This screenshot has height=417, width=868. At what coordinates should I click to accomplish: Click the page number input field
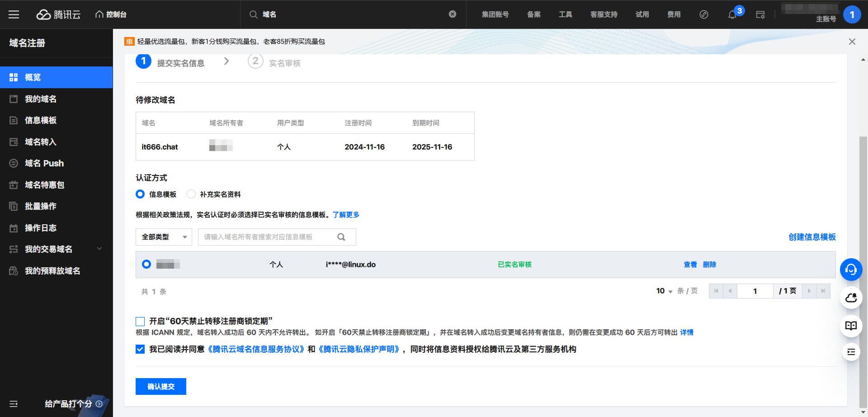coord(755,291)
